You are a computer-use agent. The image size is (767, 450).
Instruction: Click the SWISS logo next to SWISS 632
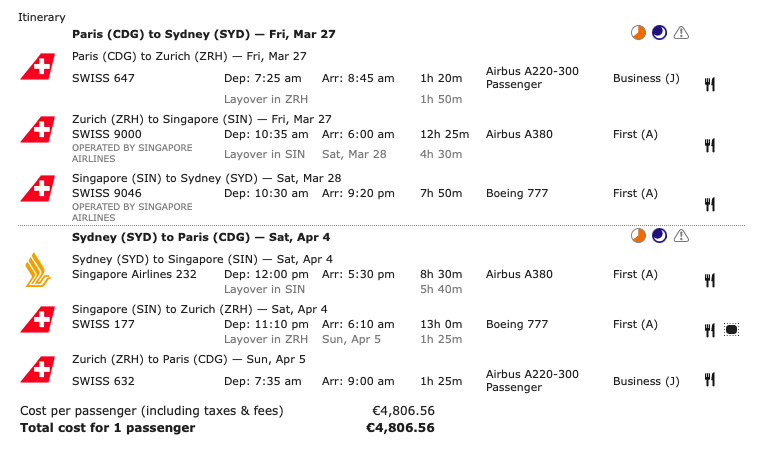click(x=36, y=371)
